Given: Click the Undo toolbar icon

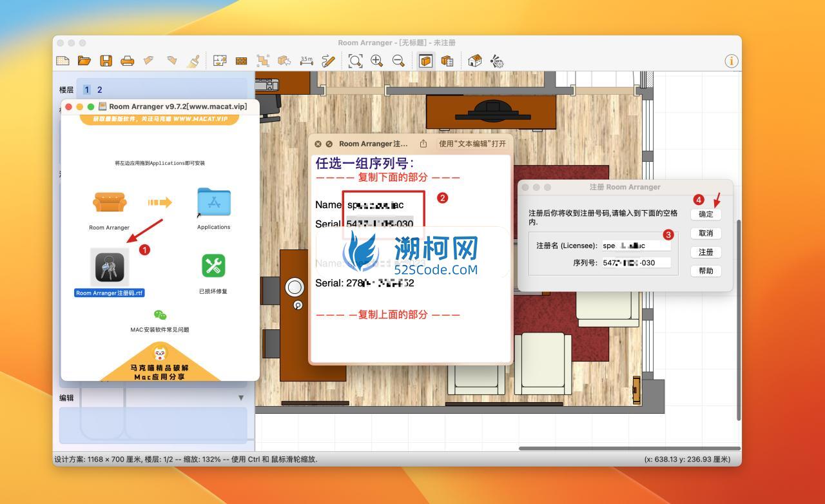Looking at the screenshot, I should pyautogui.click(x=149, y=61).
